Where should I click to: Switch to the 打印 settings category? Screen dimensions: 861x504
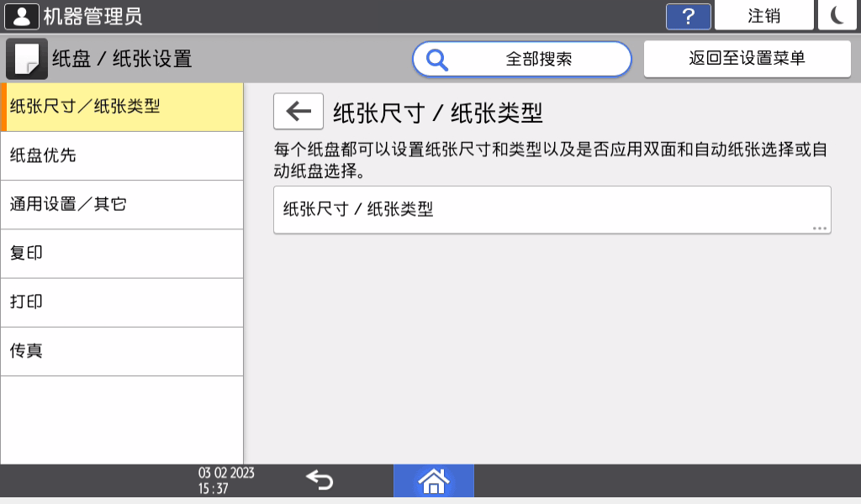(x=122, y=302)
